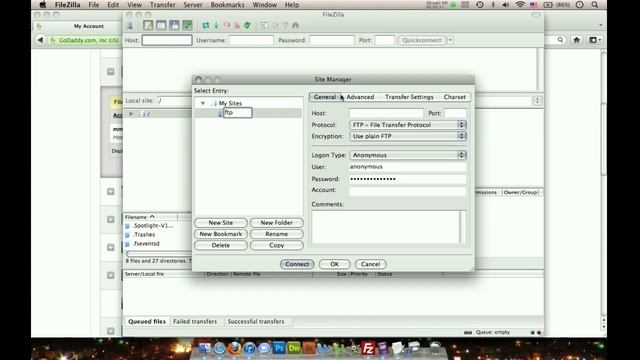This screenshot has height=360, width=640.
Task: Click the Spotlight search icon in menu bar
Action: [595, 5]
